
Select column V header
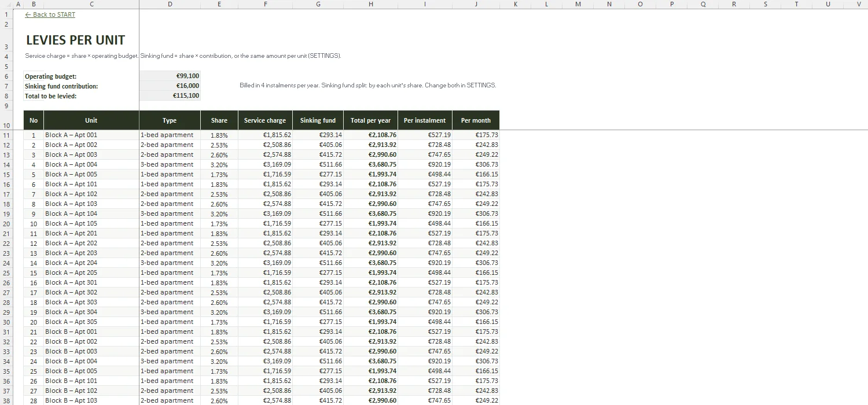tap(859, 4)
